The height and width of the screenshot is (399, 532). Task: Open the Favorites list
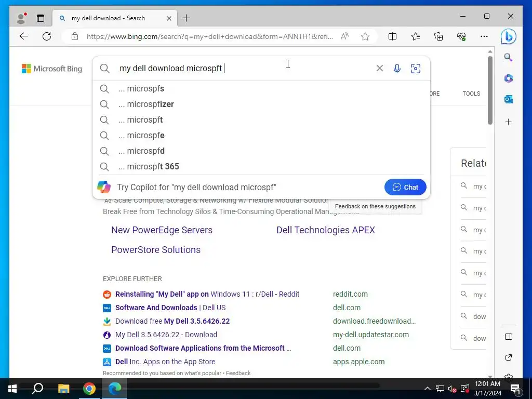coord(415,36)
